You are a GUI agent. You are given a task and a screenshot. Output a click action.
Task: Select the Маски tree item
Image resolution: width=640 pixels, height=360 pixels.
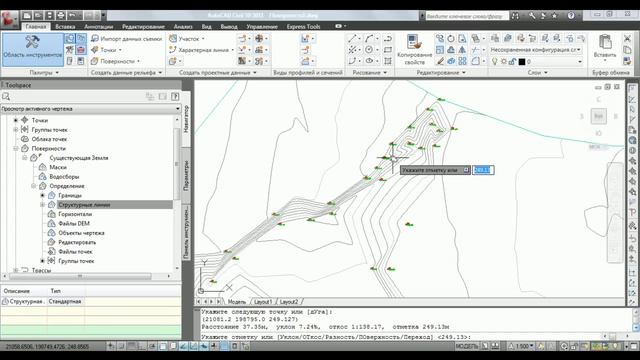(58, 167)
